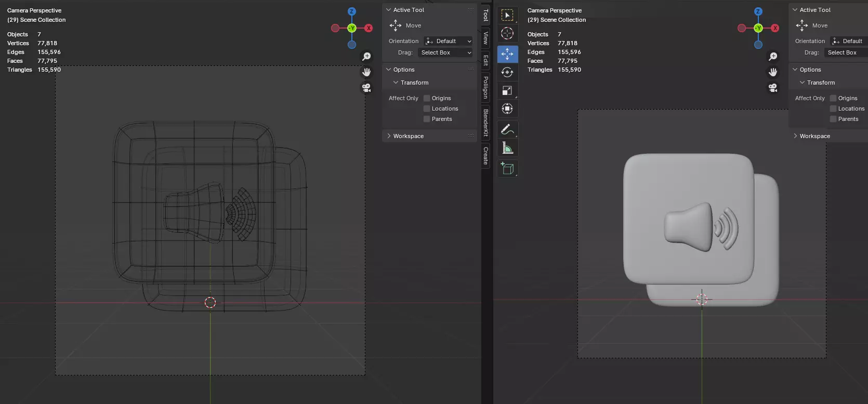Select the Scale tool in right viewport toolbar
The width and height of the screenshot is (868, 404).
pos(507,90)
